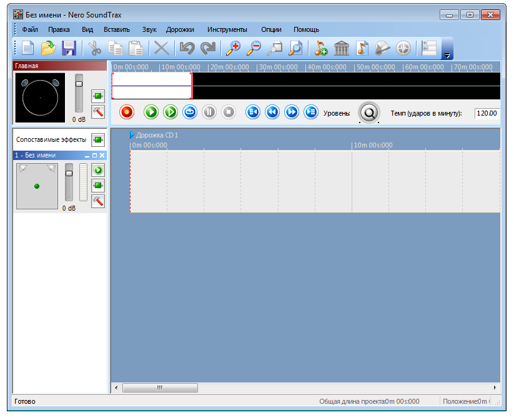The image size is (514, 420).
Task: Click the white selection in overview timeline
Action: coord(152,86)
